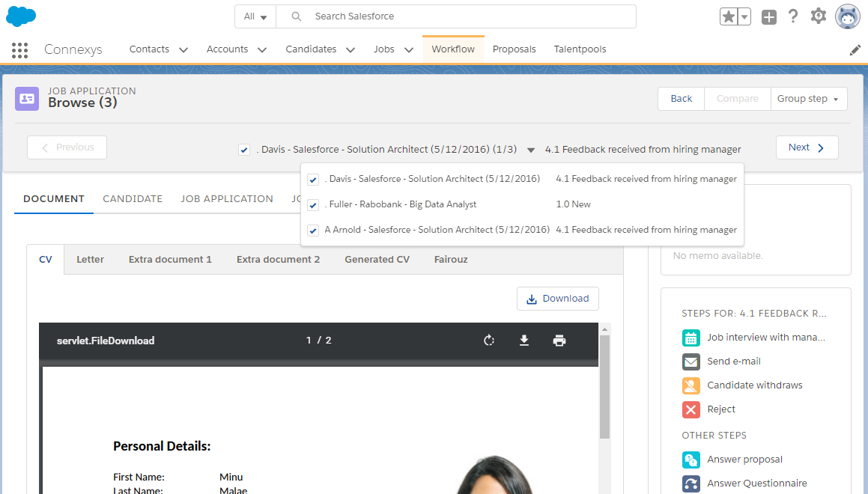868x494 pixels.
Task: Open the Extra document 1 tab
Action: click(171, 260)
